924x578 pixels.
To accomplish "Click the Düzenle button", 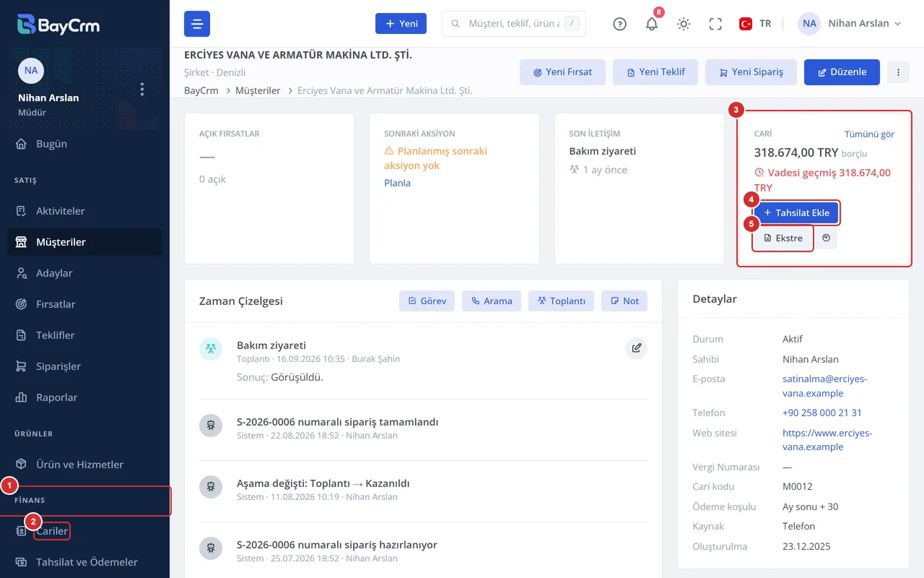I will (x=842, y=72).
